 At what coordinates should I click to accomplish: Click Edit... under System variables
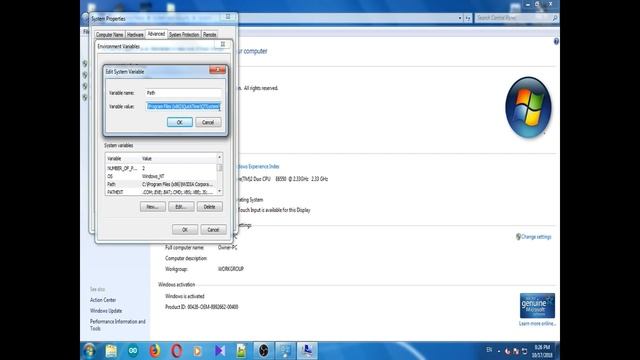181,207
